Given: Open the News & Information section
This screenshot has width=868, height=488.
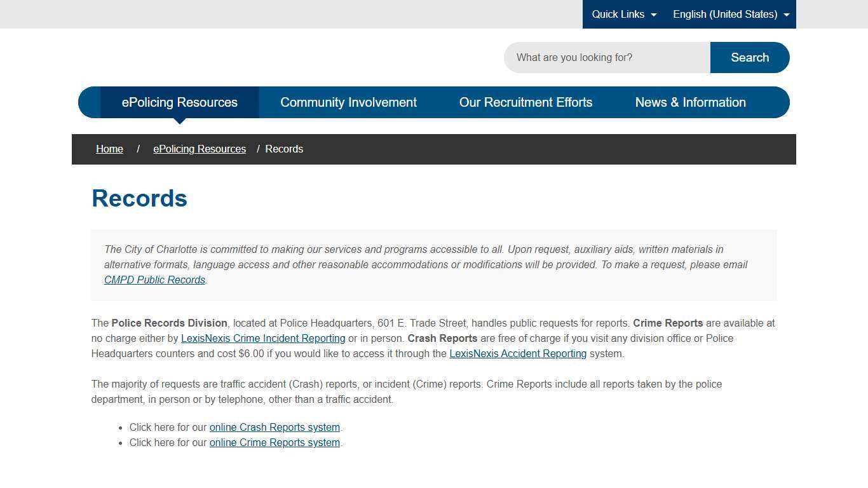Looking at the screenshot, I should 690,102.
